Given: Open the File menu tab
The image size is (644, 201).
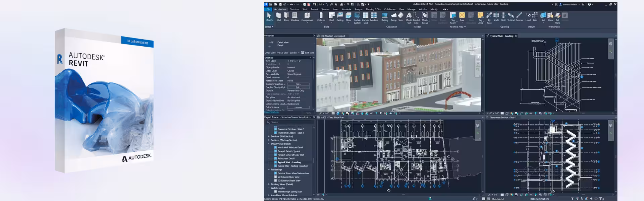Looking at the screenshot, I should point(268,9).
